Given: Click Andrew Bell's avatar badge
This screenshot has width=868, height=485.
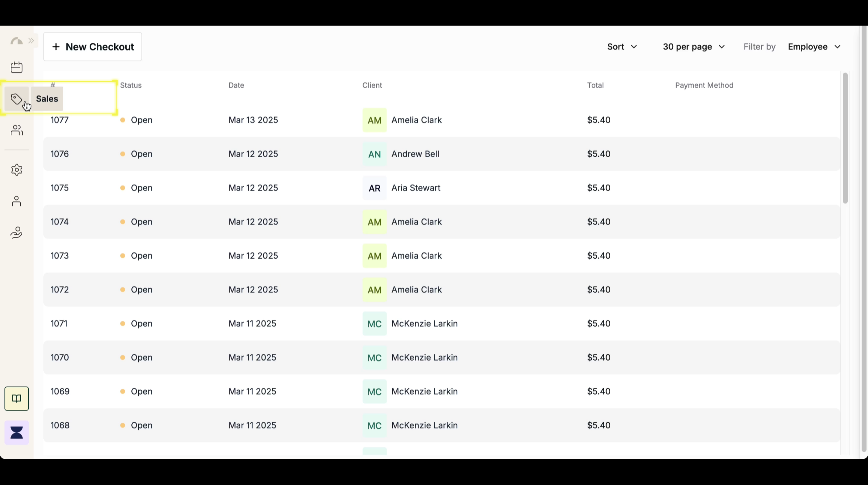Looking at the screenshot, I should click(374, 154).
